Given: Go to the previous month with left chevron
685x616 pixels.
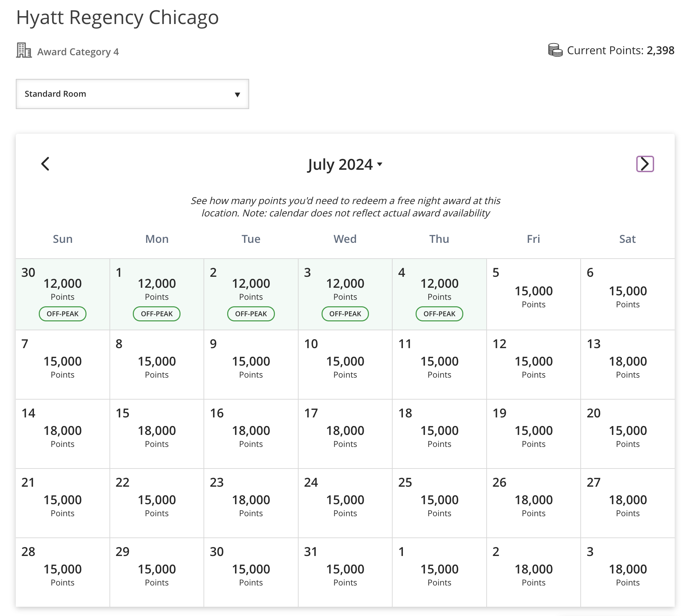Looking at the screenshot, I should tap(45, 164).
